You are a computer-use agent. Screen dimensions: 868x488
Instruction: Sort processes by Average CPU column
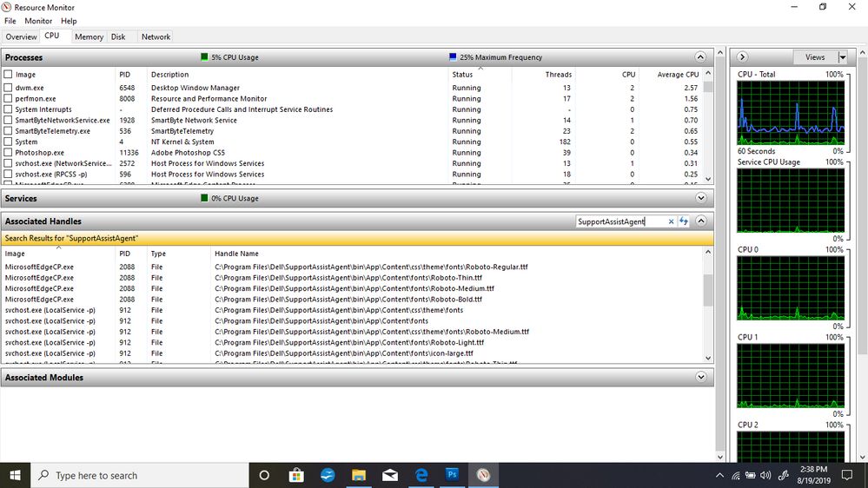(678, 75)
